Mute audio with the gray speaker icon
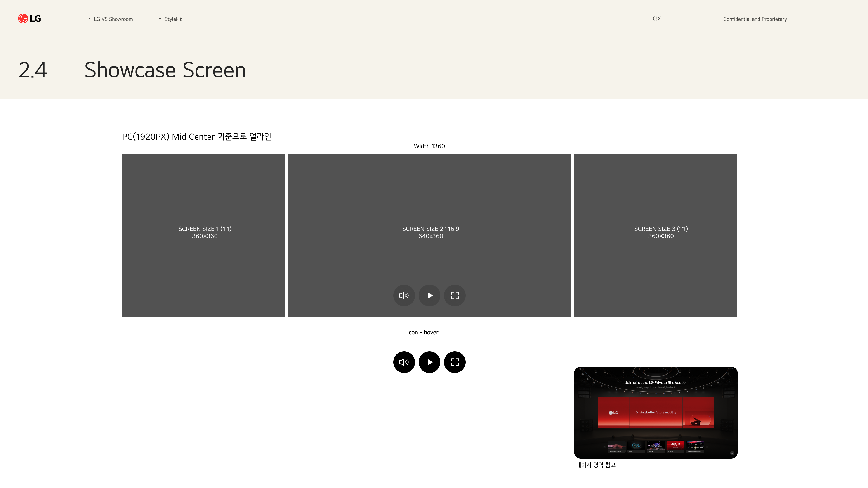 click(404, 295)
